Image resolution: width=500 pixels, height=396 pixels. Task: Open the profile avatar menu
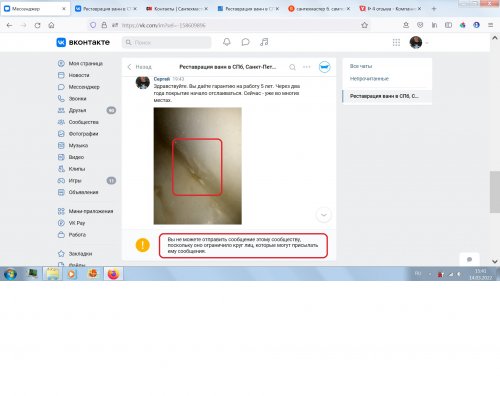[416, 42]
